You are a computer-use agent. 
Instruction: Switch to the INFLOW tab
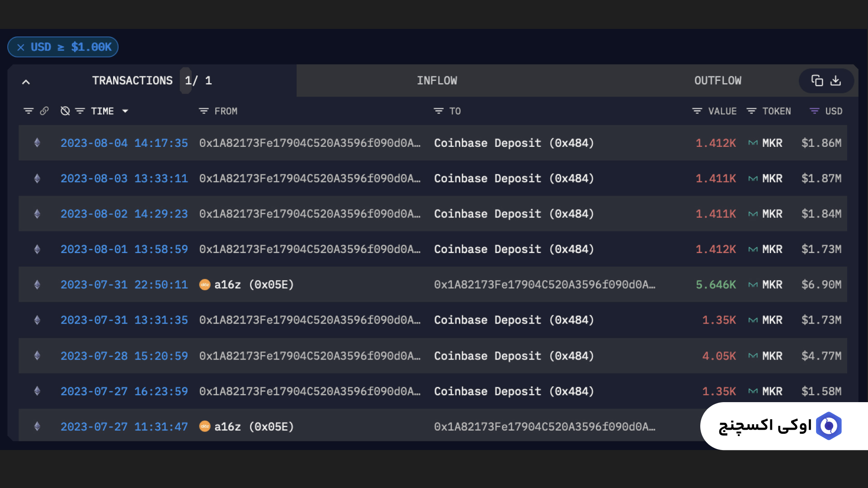(437, 80)
